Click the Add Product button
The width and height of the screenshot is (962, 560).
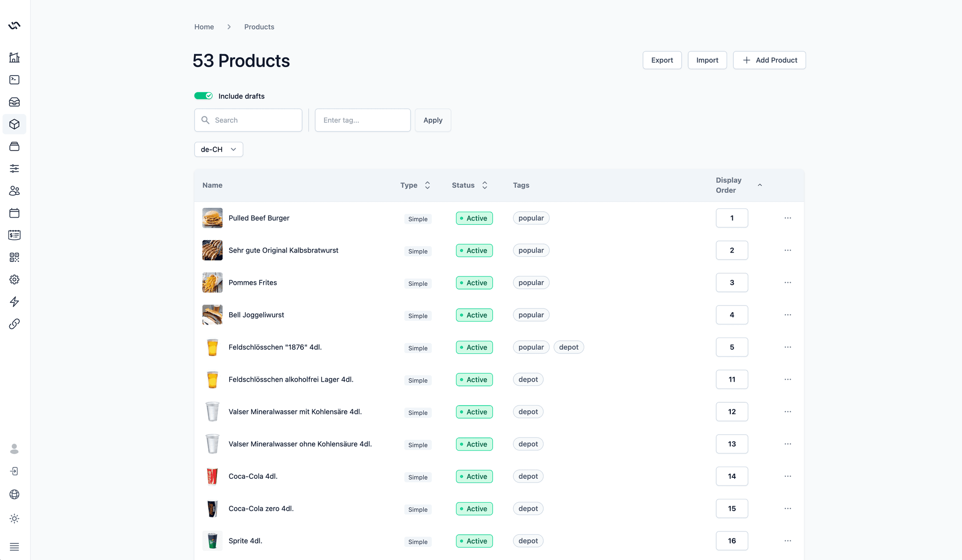[769, 60]
